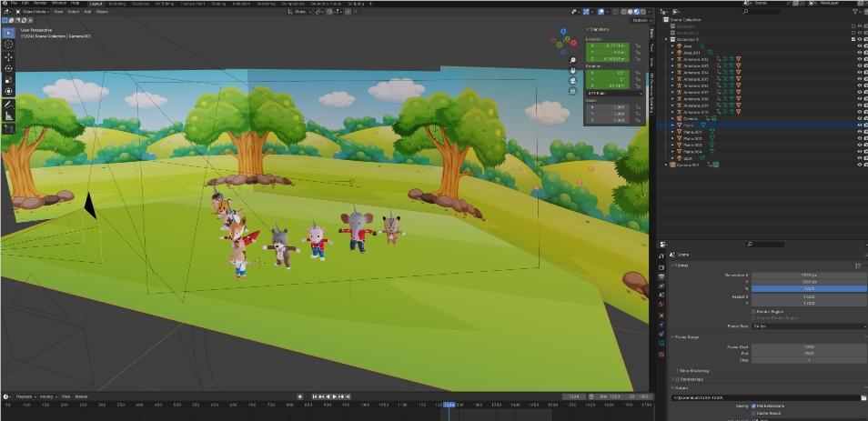Enable the Render Region checkbox
The width and height of the screenshot is (868, 421).
click(753, 312)
